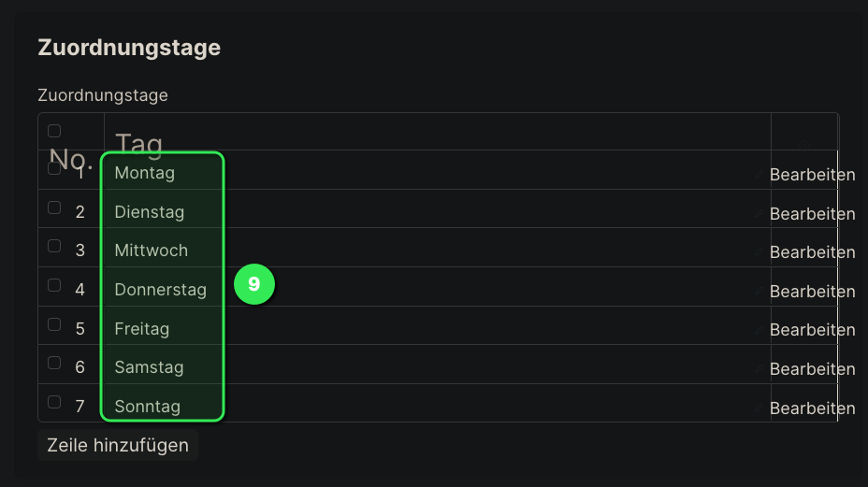This screenshot has height=487, width=868.
Task: Tick the checkbox for row 2
Action: click(x=54, y=208)
